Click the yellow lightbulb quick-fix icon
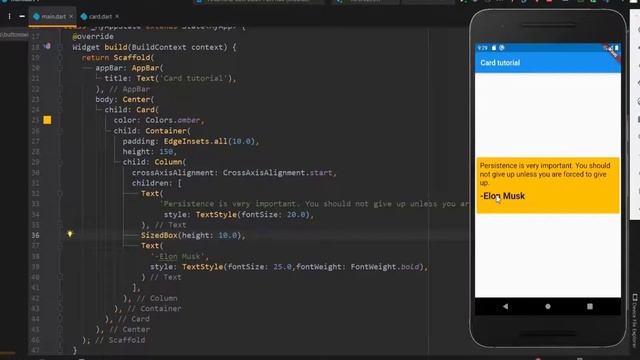640x360 pixels. (70, 234)
